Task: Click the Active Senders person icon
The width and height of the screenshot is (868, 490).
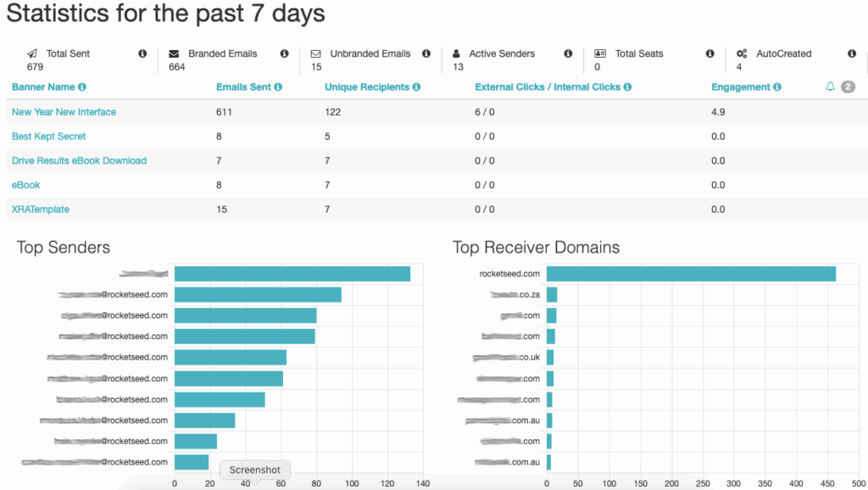Action: click(457, 53)
